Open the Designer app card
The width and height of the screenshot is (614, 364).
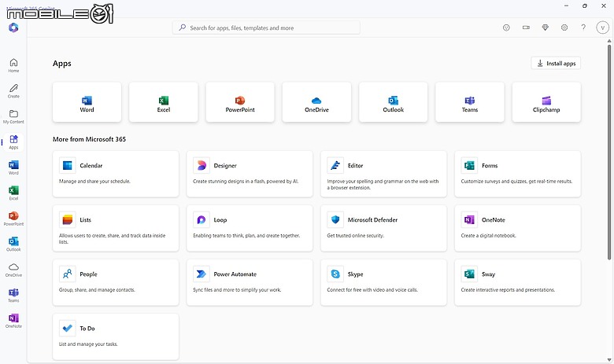coord(250,174)
